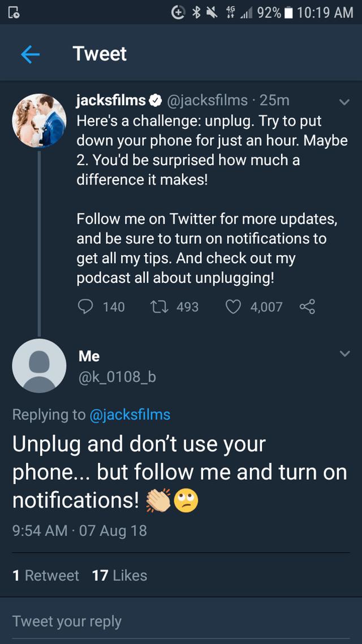Tap the share icon on the jacksfilms tweet
362x644 pixels.
click(x=306, y=307)
